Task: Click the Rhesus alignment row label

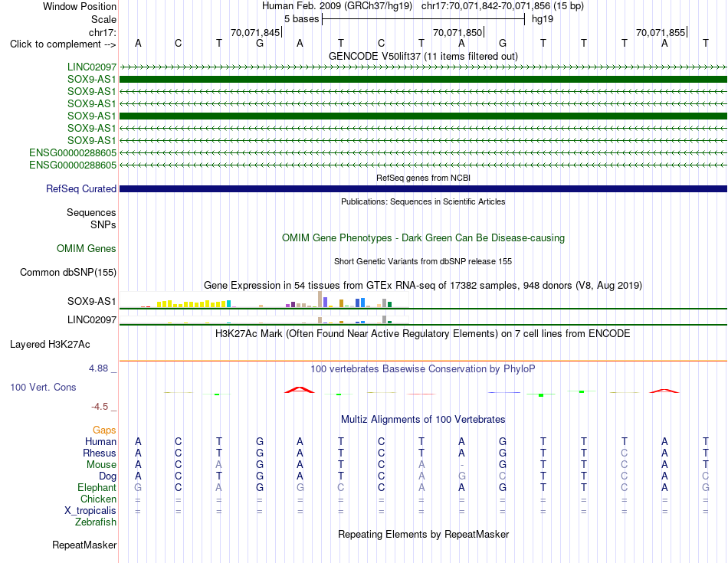Action: (100, 453)
